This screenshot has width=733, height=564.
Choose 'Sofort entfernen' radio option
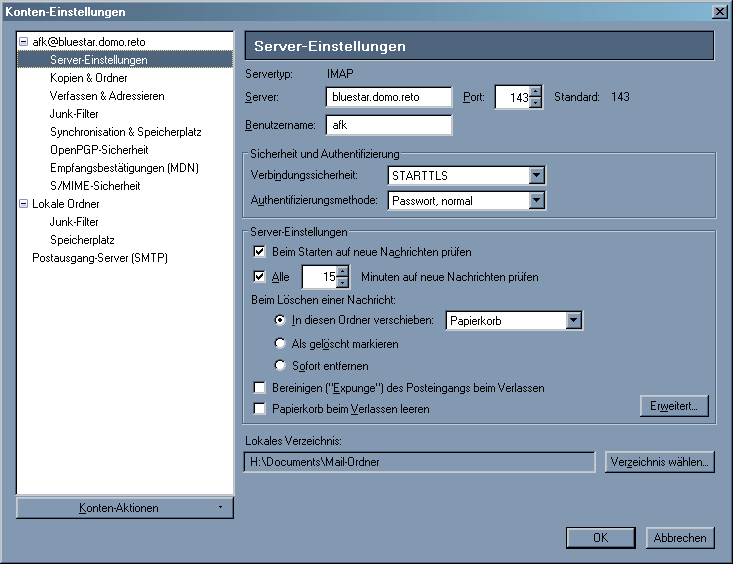pyautogui.click(x=281, y=366)
